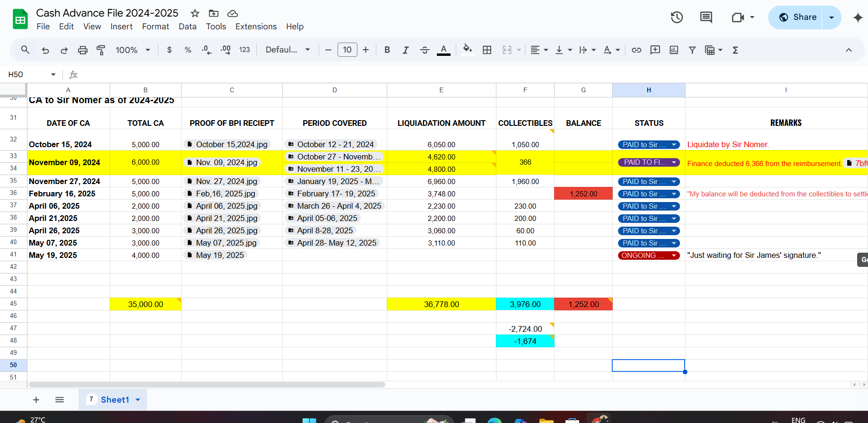Decrease decimal places
Viewport: 868px width, 423px height.
[x=207, y=50]
